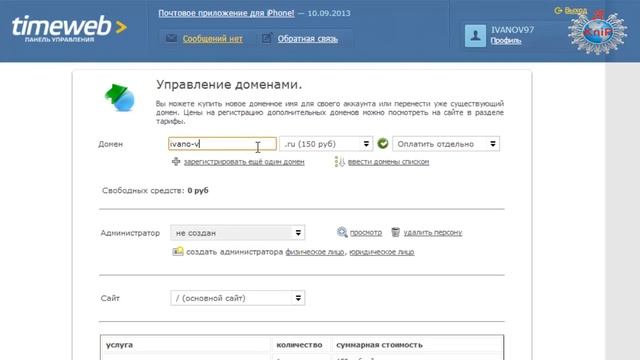Open the 'Оплатить отдельно' dropdown
Screen dimensions: 640x360
pos(446,144)
